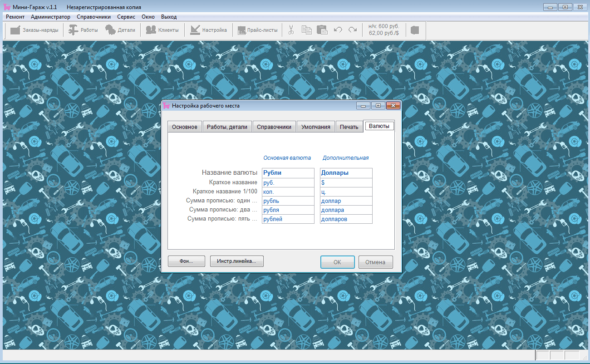Click the icon in the Настройка рабочего места title bar
590x364 pixels.
click(167, 106)
